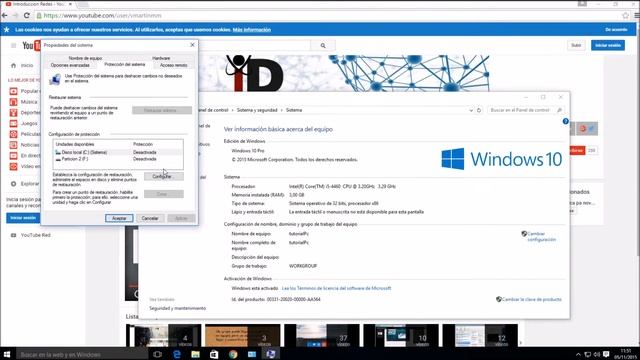
Task: Click Aceptar in Propiedades del sistema
Action: 119,218
